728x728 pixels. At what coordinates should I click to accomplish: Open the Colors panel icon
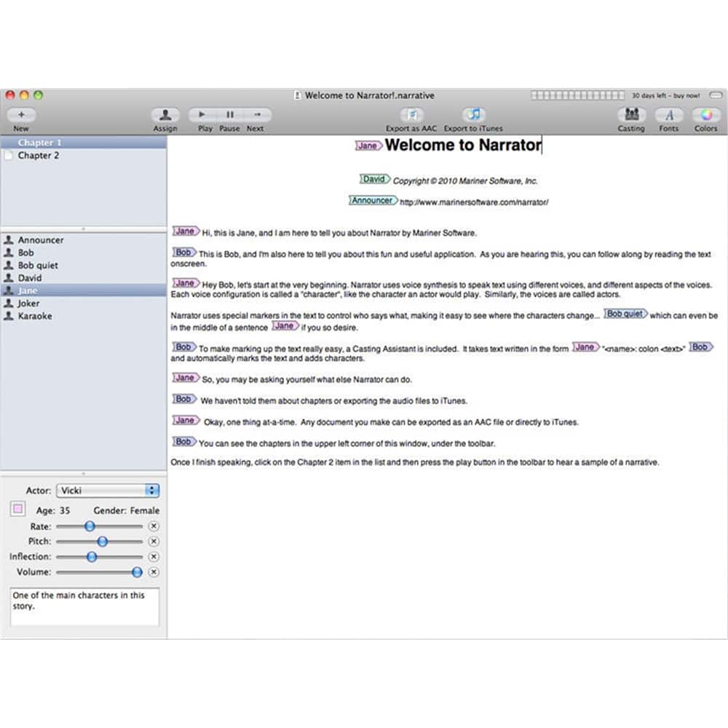[705, 115]
